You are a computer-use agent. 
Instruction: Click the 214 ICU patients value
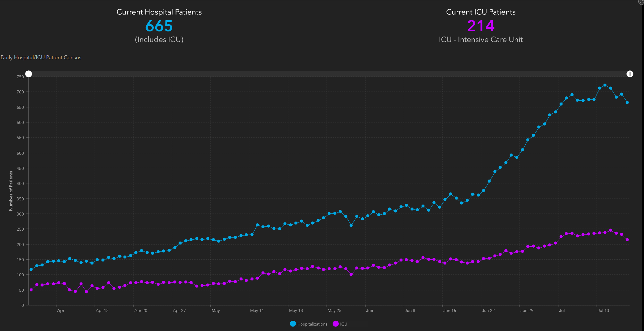[x=481, y=26]
